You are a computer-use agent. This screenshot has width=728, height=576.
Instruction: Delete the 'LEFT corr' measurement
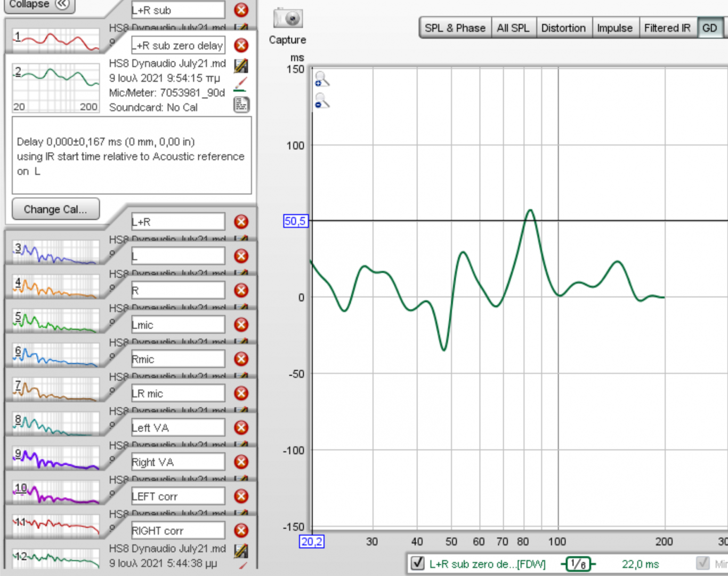241,496
